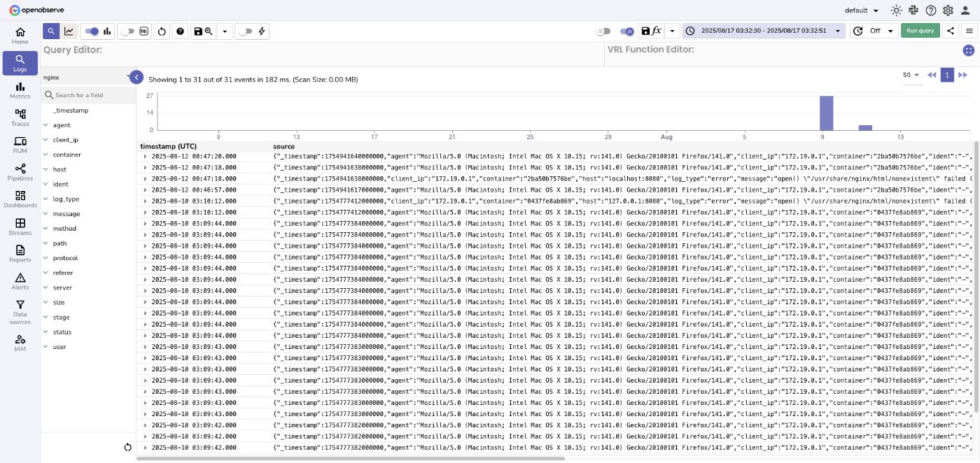Open the Slack community icon

(x=913, y=10)
